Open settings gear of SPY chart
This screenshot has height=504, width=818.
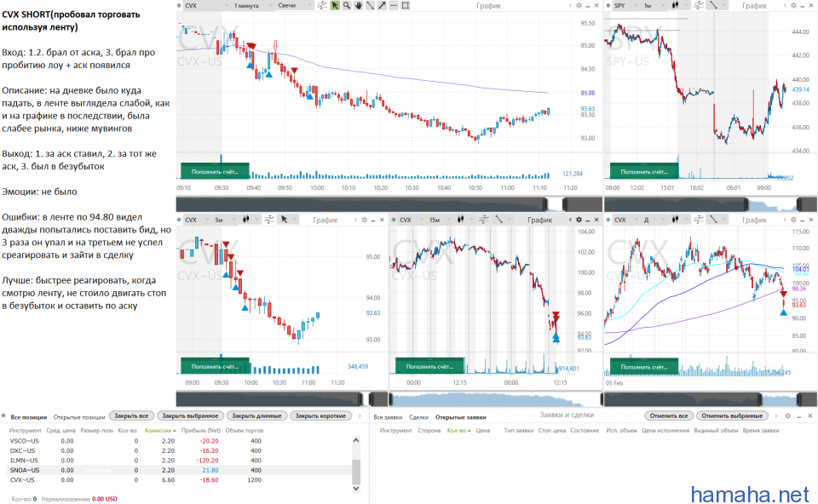[793, 6]
